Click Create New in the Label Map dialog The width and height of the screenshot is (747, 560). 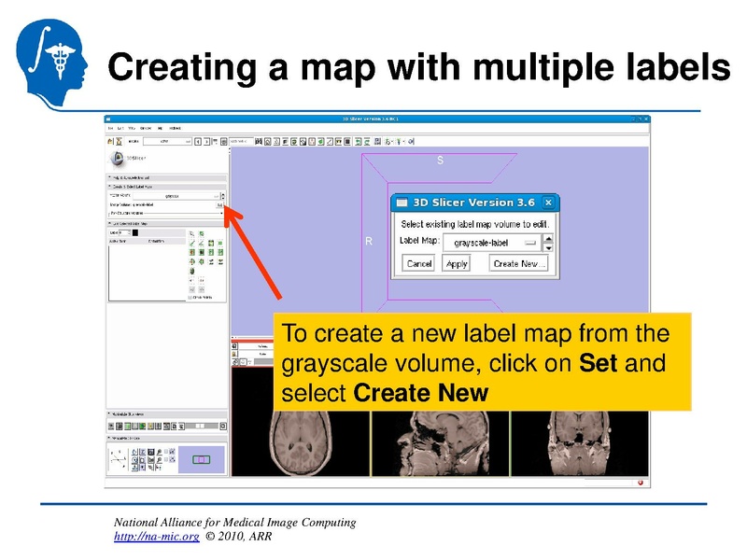pyautogui.click(x=521, y=264)
